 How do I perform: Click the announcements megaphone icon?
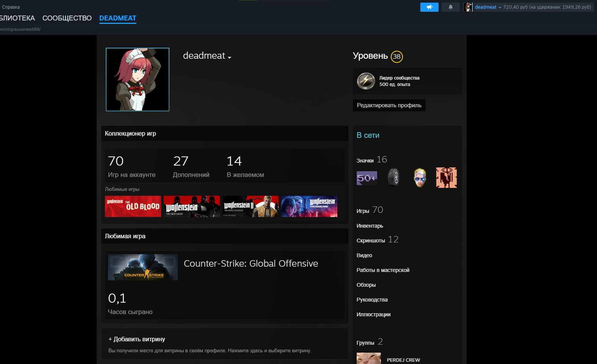pyautogui.click(x=429, y=7)
